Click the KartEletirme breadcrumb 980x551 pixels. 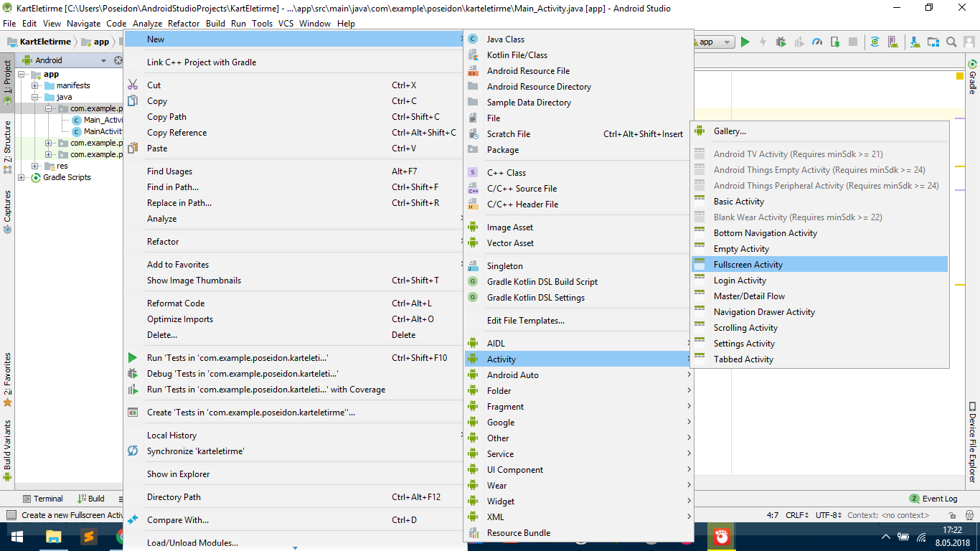(39, 42)
